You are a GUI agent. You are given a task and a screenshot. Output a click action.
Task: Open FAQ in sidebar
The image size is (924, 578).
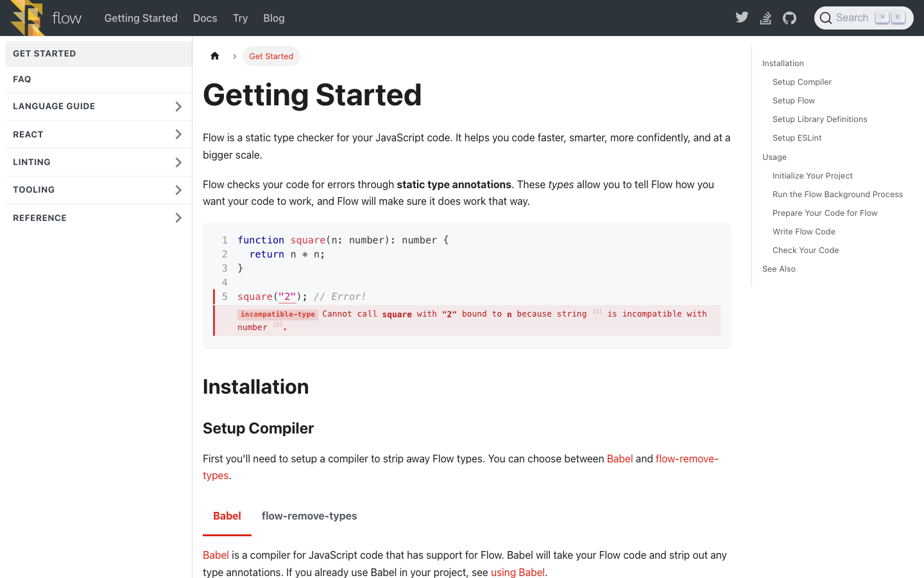(x=98, y=79)
